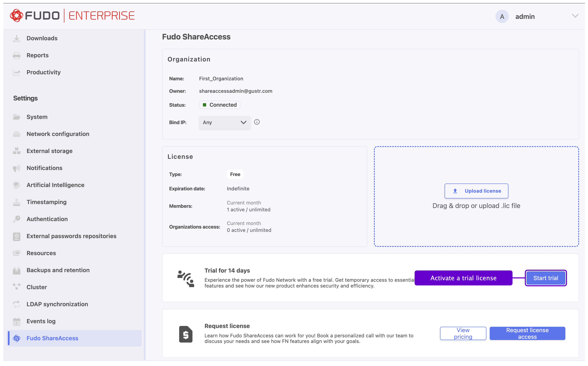The height and width of the screenshot is (366, 588).
Task: Click the Notifications megaphone icon
Action: tap(16, 168)
